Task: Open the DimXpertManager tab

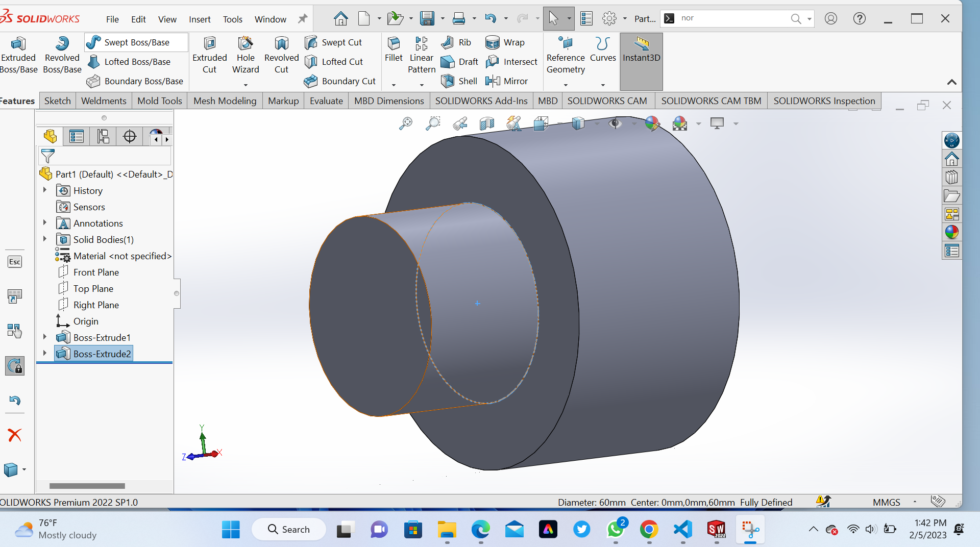Action: point(130,136)
